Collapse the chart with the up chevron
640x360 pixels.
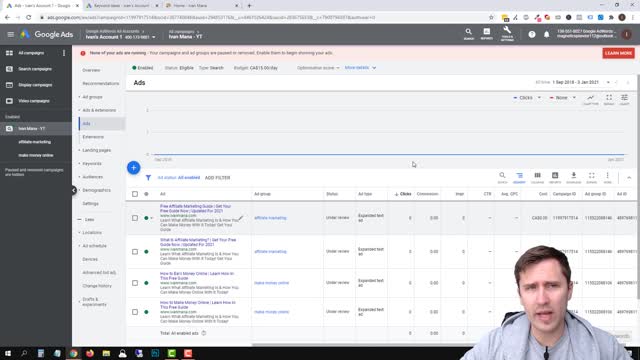tap(629, 178)
